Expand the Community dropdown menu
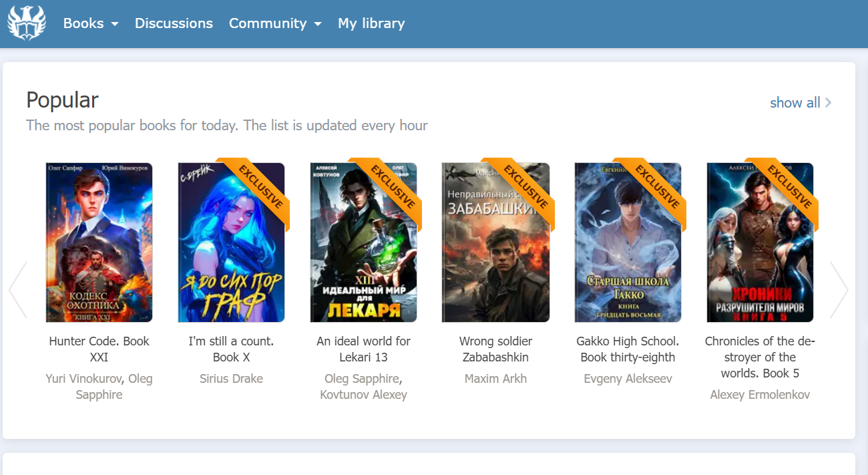Screen dimensions: 868x475 pyautogui.click(x=275, y=23)
